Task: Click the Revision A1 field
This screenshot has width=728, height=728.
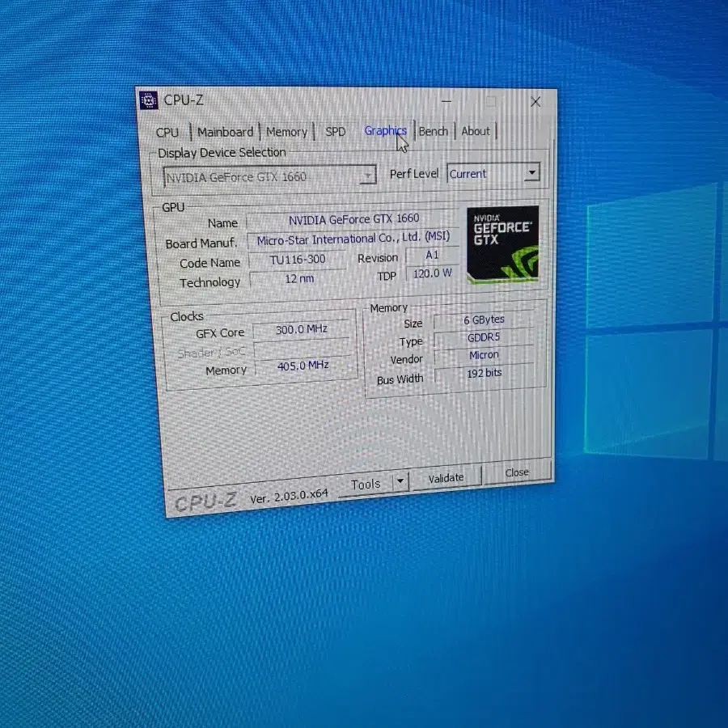Action: pyautogui.click(x=432, y=255)
